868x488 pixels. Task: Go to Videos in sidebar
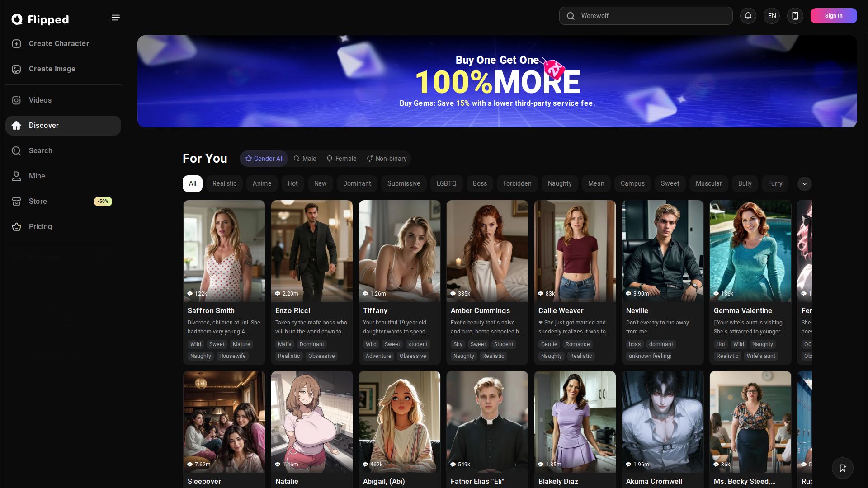pyautogui.click(x=63, y=100)
